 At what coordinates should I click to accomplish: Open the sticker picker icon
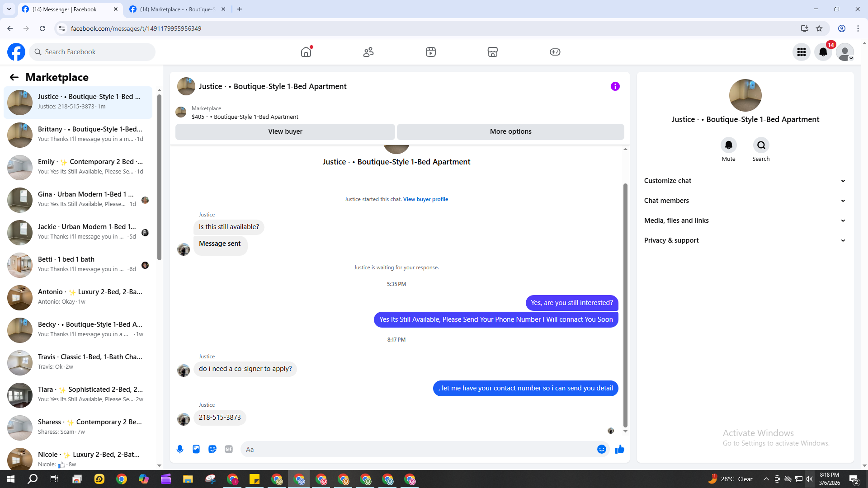pyautogui.click(x=212, y=449)
